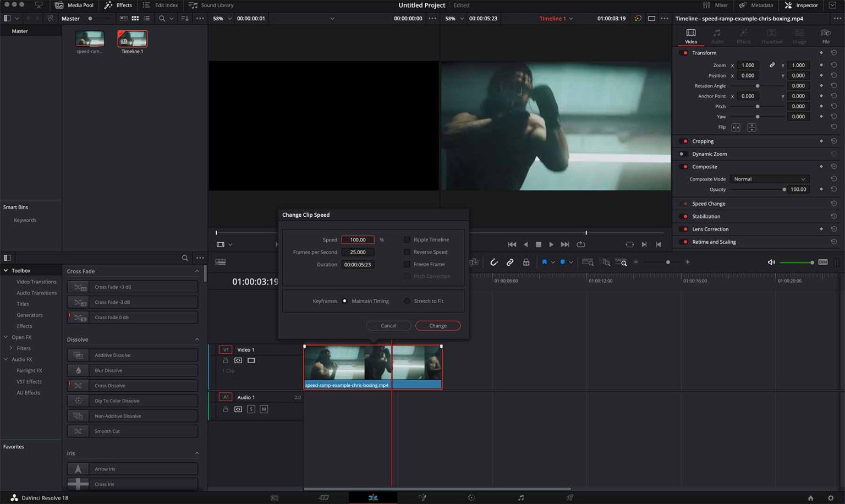This screenshot has height=504, width=845.
Task: Switch to the Audio tab in Inspector
Action: (x=717, y=36)
